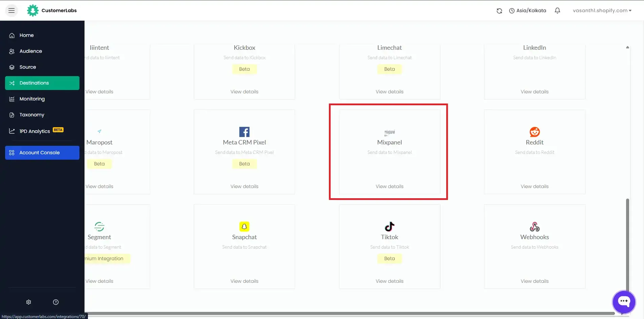Screen dimensions: 644x319
Task: Select Destinations menu item
Action: tap(42, 83)
